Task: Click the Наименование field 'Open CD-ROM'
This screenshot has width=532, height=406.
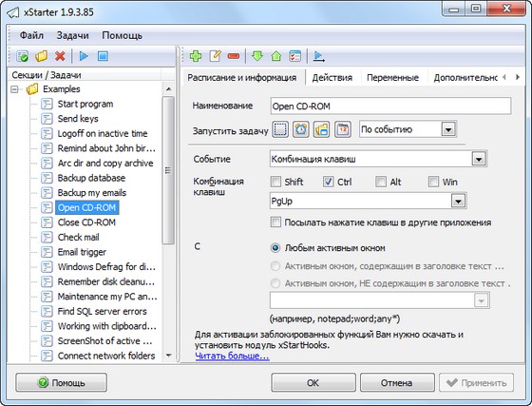Action: click(390, 106)
